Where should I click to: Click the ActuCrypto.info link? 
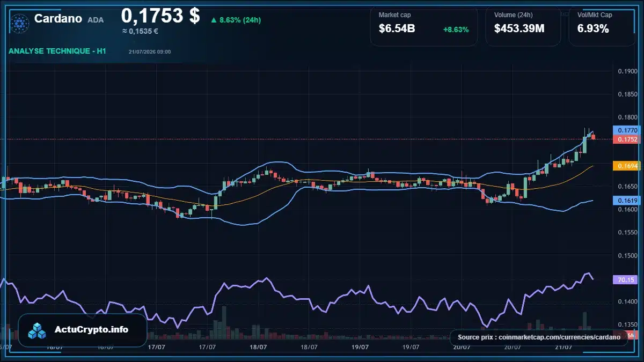coord(92,329)
